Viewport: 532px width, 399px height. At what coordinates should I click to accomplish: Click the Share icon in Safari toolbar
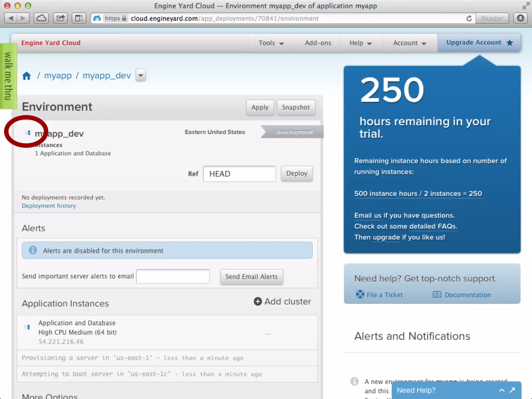click(60, 18)
